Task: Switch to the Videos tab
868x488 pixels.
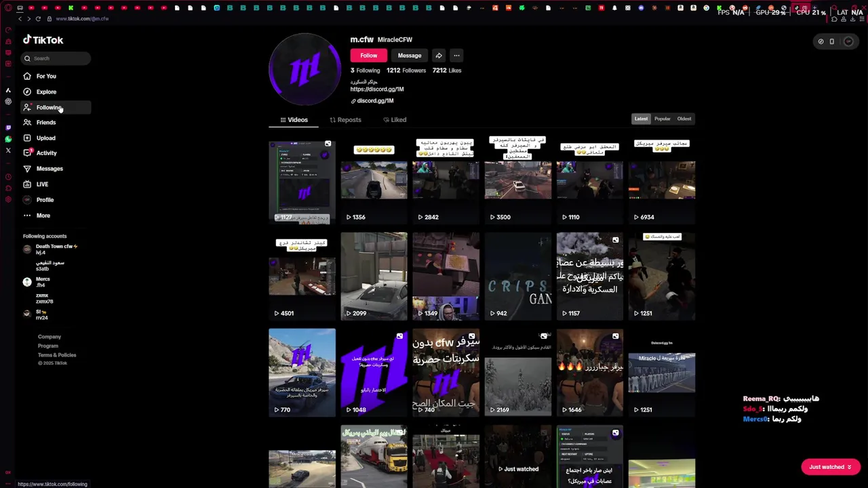Action: pyautogui.click(x=294, y=120)
